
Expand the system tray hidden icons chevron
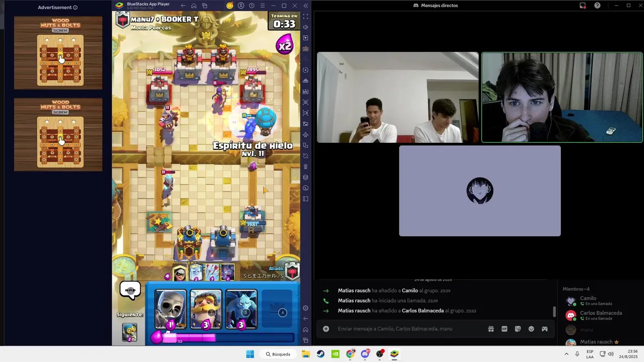[567, 354]
